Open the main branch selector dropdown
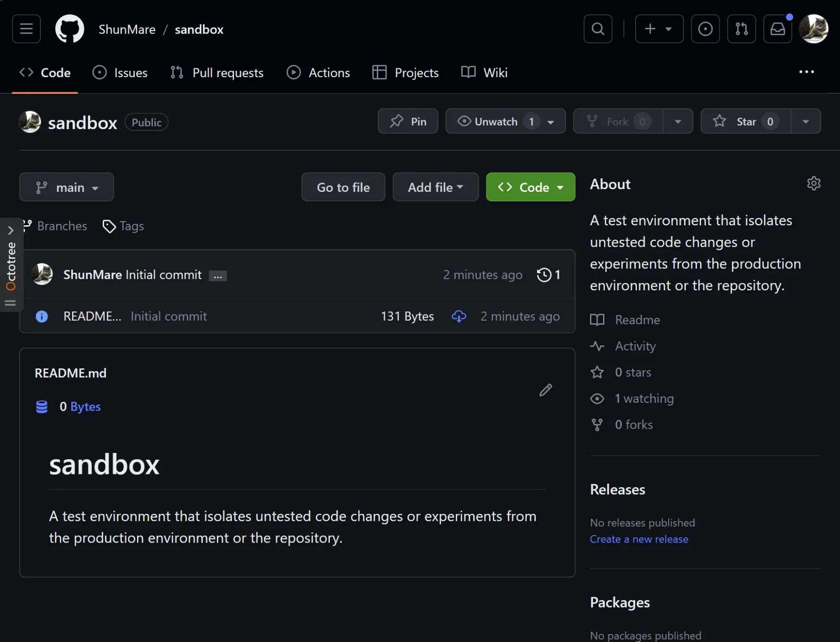The width and height of the screenshot is (840, 642). [x=66, y=187]
